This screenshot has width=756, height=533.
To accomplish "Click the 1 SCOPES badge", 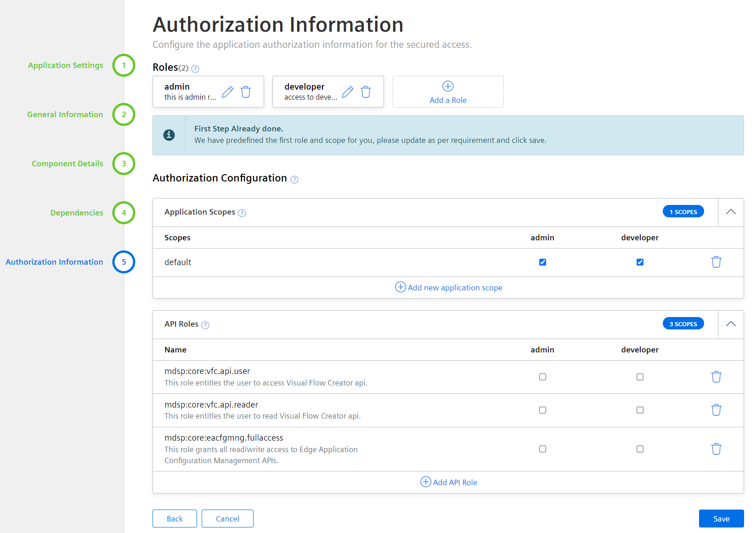I will pos(683,212).
